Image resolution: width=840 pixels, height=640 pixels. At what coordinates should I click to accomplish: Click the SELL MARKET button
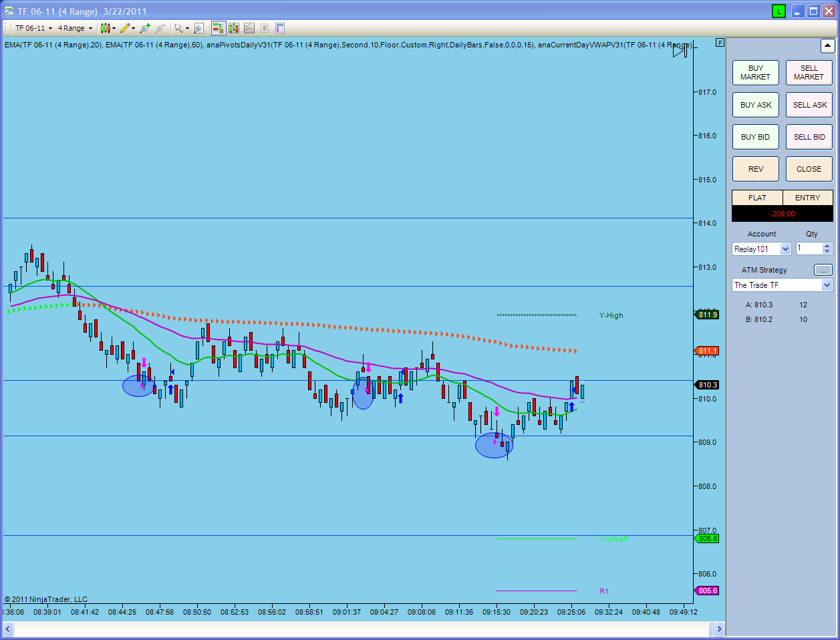pos(809,73)
